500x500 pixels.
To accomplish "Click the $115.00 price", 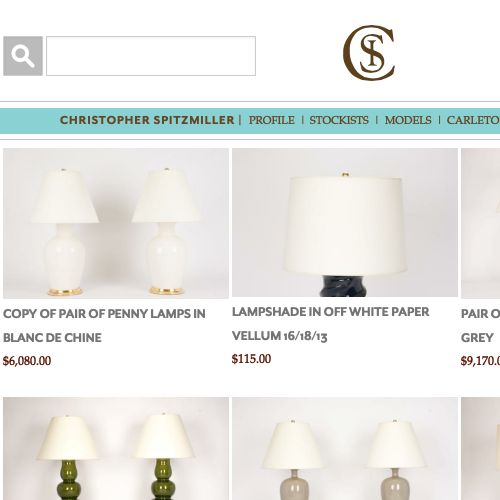I will (x=251, y=359).
